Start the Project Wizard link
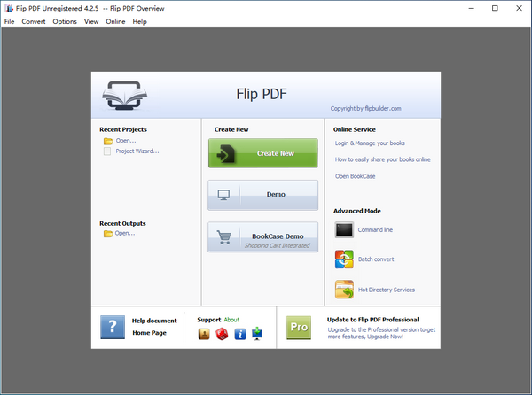 (x=137, y=151)
